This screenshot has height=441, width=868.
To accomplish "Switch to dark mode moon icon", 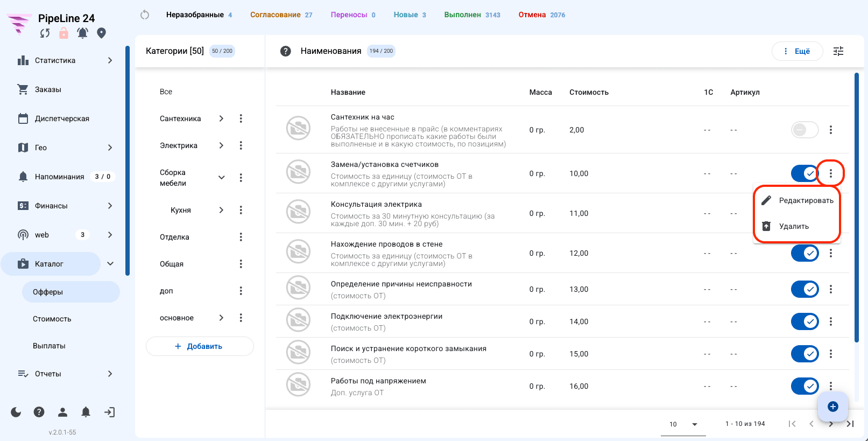I will 16,412.
